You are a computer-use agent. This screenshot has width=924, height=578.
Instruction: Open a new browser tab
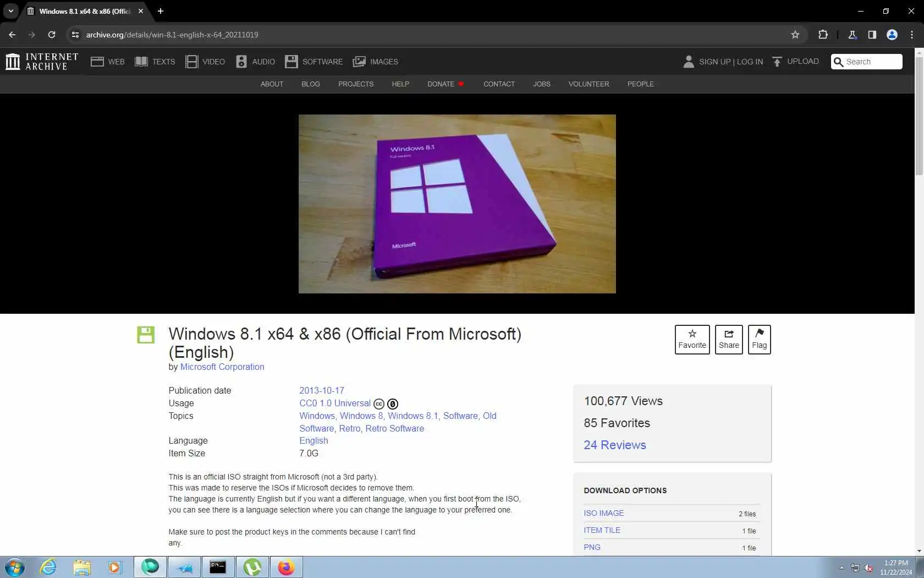[161, 11]
